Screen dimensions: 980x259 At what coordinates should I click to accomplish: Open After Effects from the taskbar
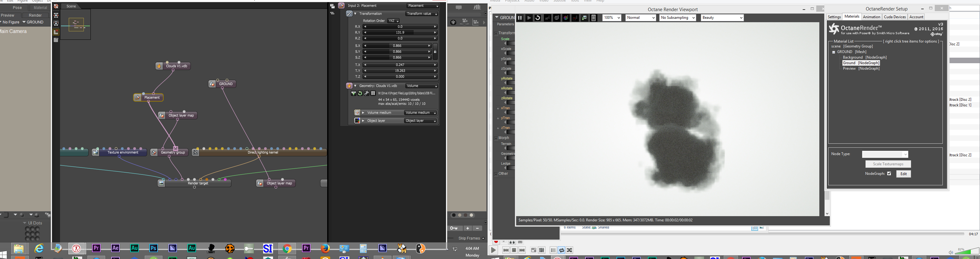(x=116, y=248)
